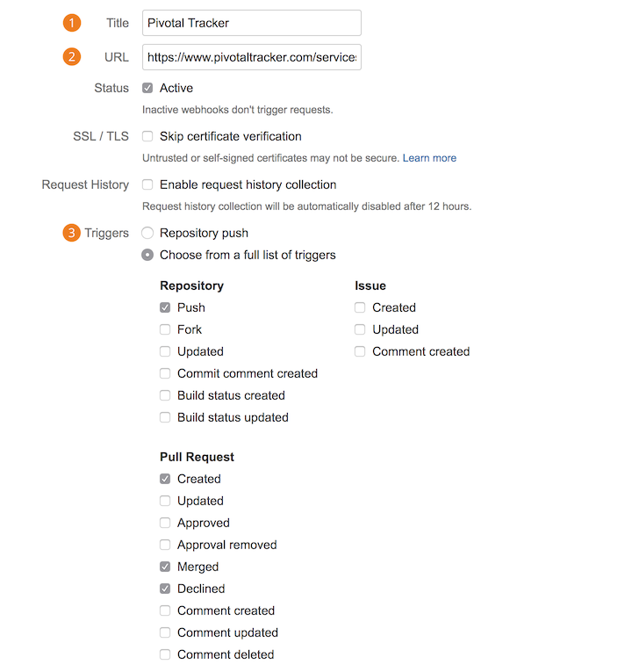Click the orange step 2 badge

(72, 57)
